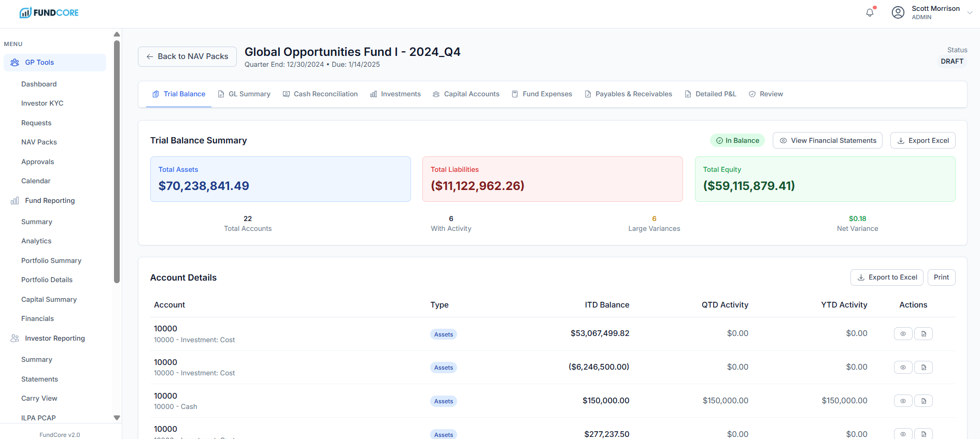Switch to the Cash Reconciliation tab
Viewport: 980px width, 439px height.
(320, 94)
